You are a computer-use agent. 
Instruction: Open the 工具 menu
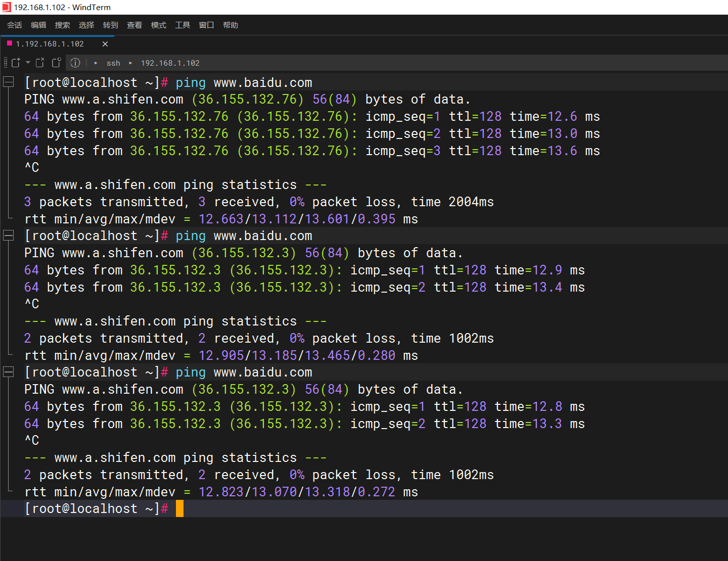tap(183, 25)
